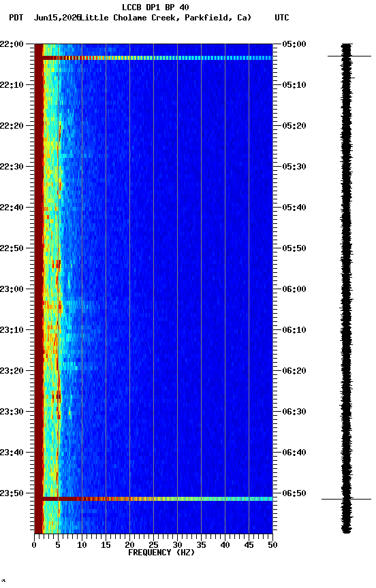376x588 pixels.
Task: Click the black seismogram waveform trace
Action: [346, 289]
